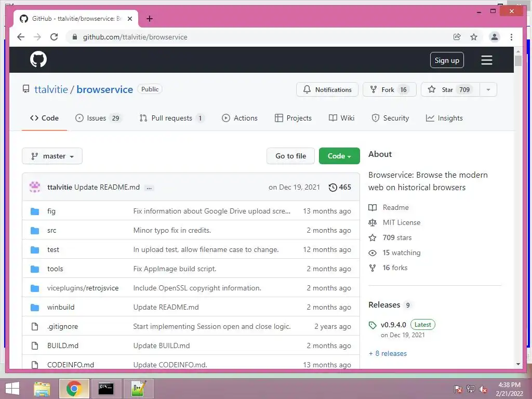Open commit history clock icon 465

coord(340,187)
